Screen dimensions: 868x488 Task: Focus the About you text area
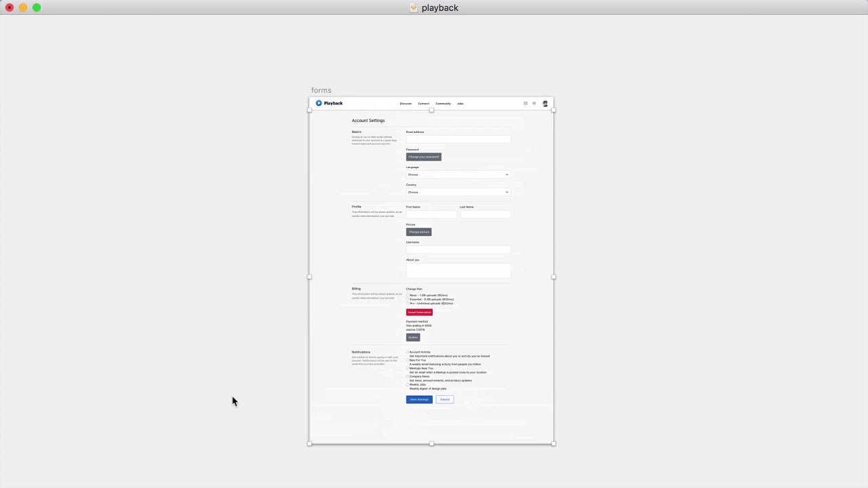click(x=458, y=270)
